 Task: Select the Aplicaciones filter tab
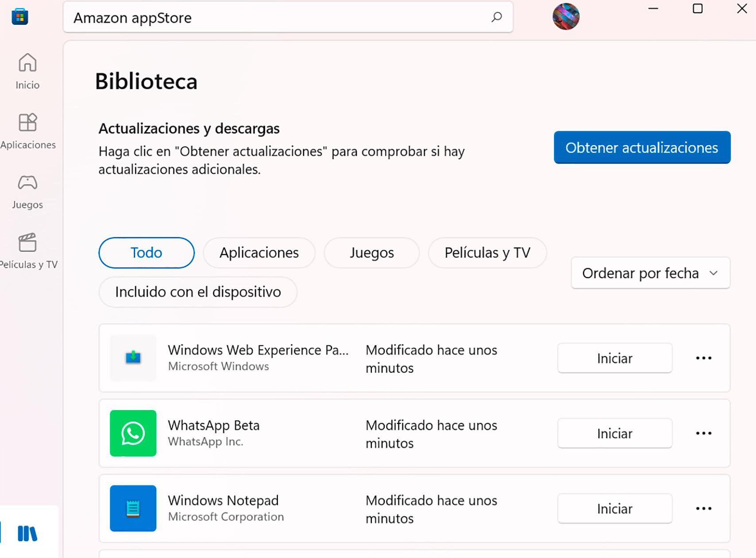[259, 252]
